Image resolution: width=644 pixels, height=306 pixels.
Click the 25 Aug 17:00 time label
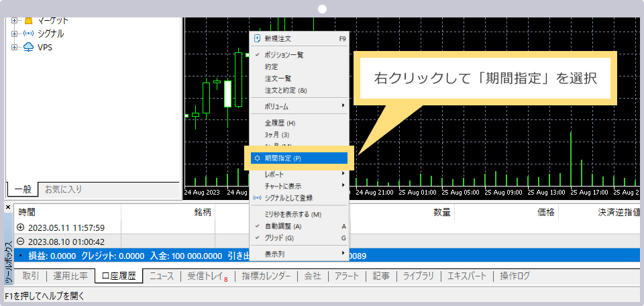[590, 192]
